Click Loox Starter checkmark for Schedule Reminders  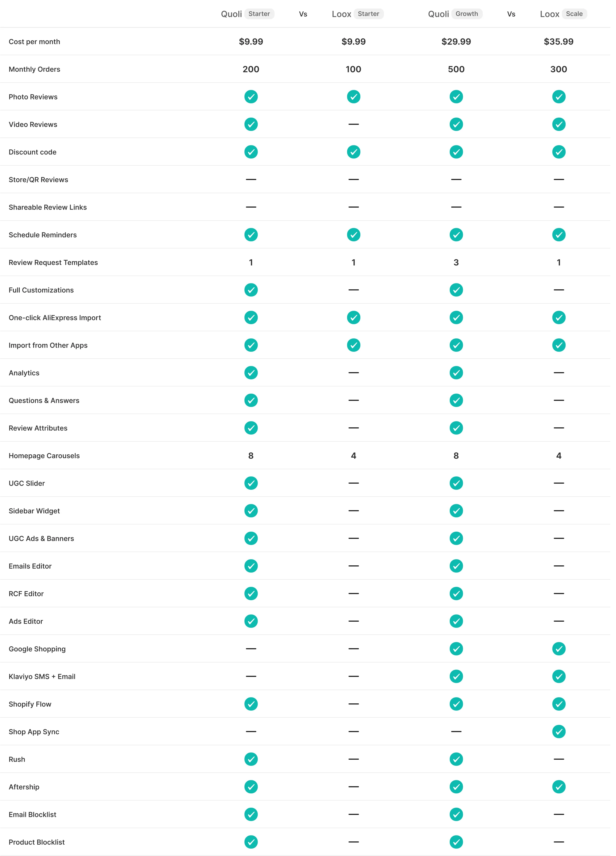[x=354, y=235]
